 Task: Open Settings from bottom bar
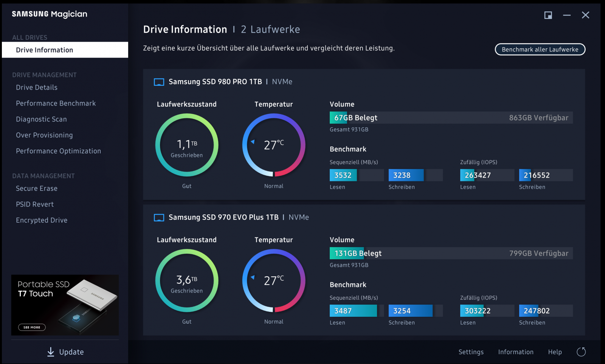click(471, 352)
